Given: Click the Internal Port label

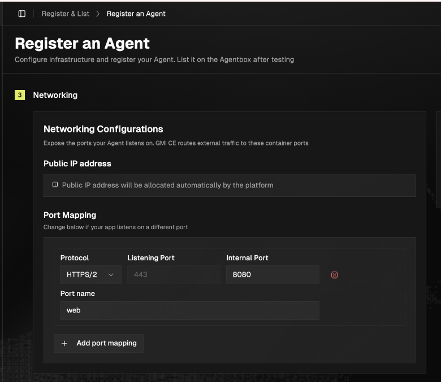Looking at the screenshot, I should (x=247, y=258).
